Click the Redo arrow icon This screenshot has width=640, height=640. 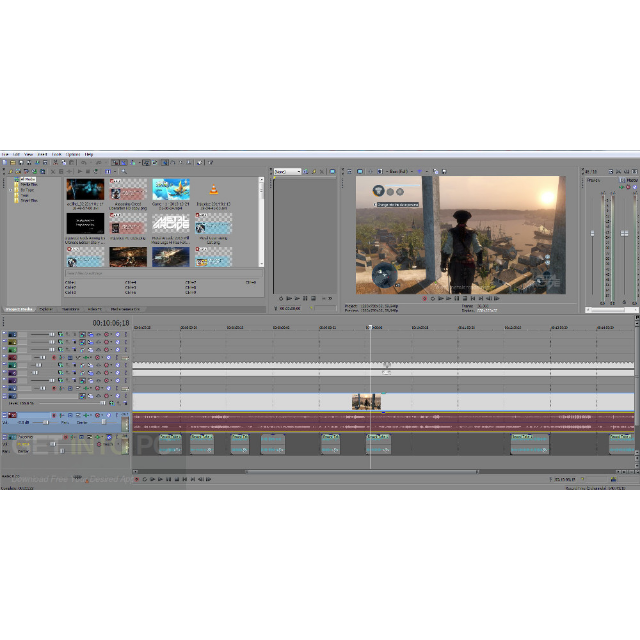98,162
